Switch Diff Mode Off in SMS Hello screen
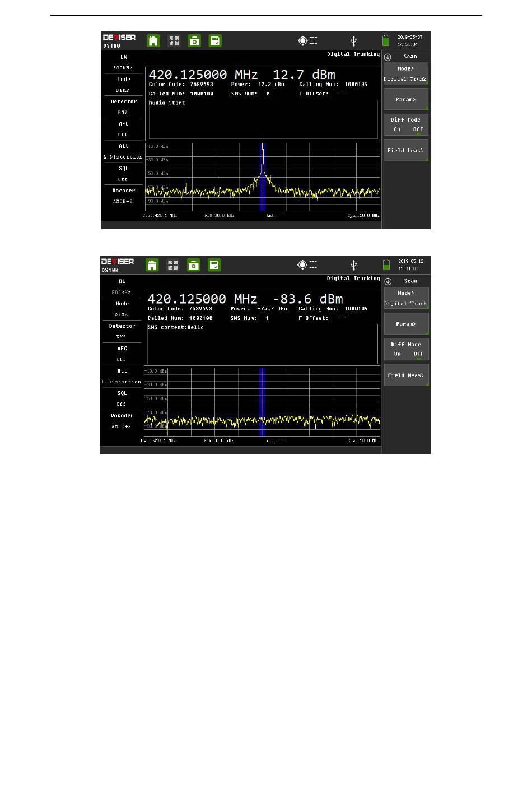The height and width of the screenshot is (789, 532). coord(418,354)
